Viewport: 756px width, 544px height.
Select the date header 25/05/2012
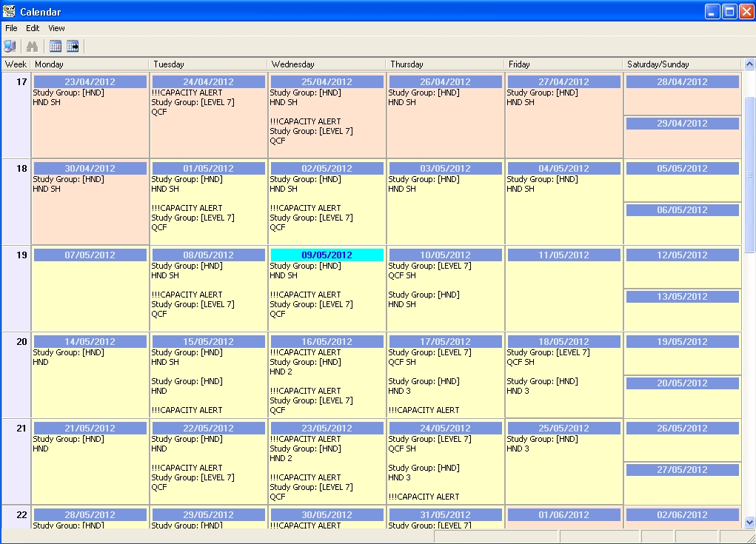pyautogui.click(x=563, y=429)
